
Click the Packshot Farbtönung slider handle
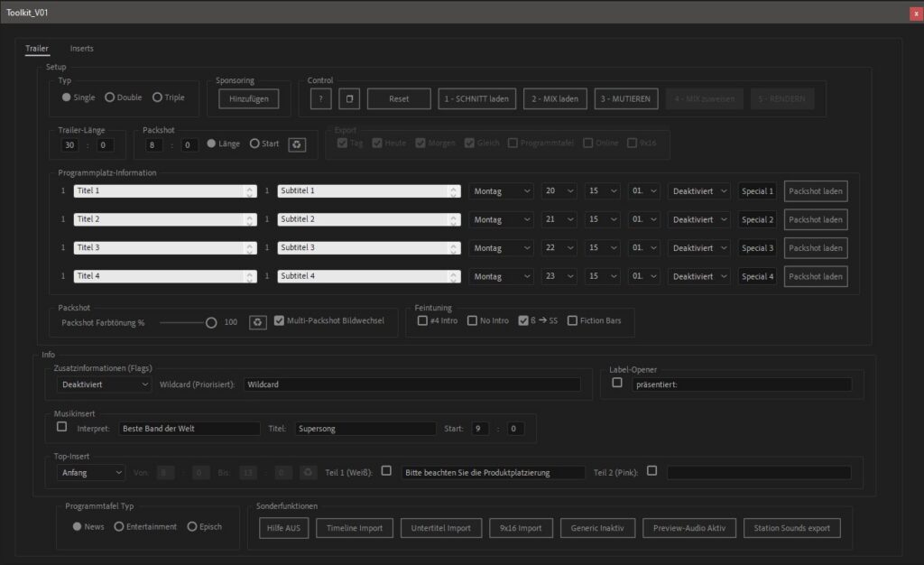pos(211,323)
